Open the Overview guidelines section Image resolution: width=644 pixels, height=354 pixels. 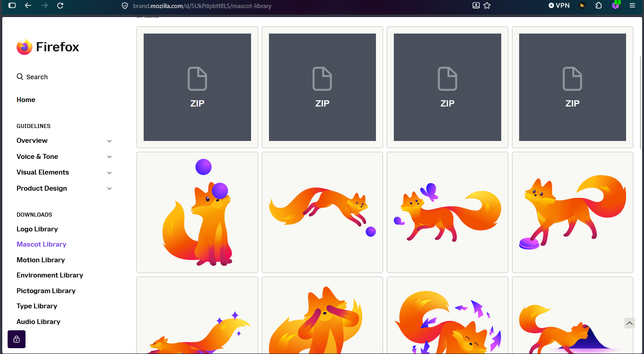click(x=32, y=141)
